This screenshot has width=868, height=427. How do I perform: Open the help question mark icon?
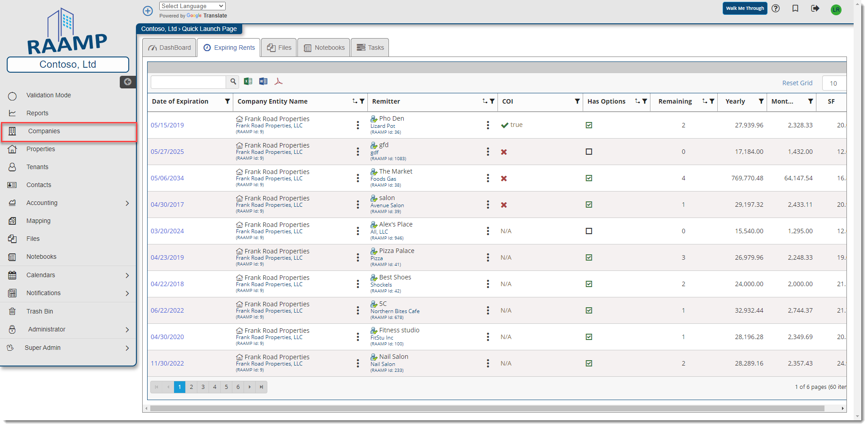tap(776, 8)
